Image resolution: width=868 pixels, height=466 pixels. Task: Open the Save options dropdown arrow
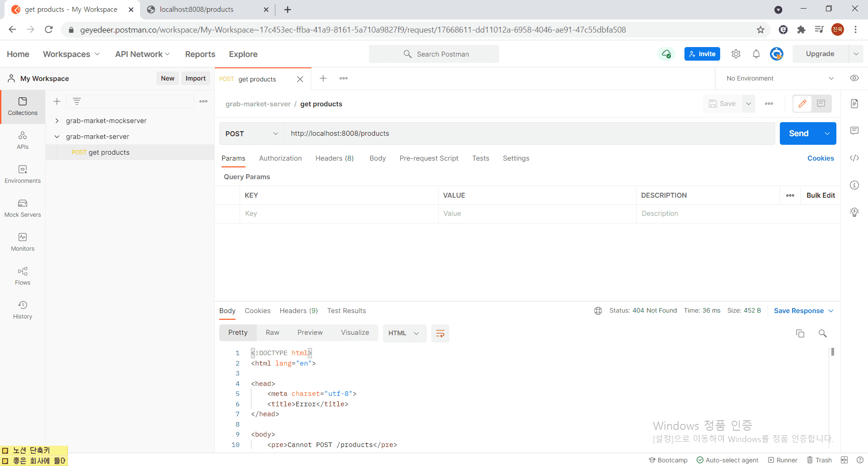tap(749, 104)
